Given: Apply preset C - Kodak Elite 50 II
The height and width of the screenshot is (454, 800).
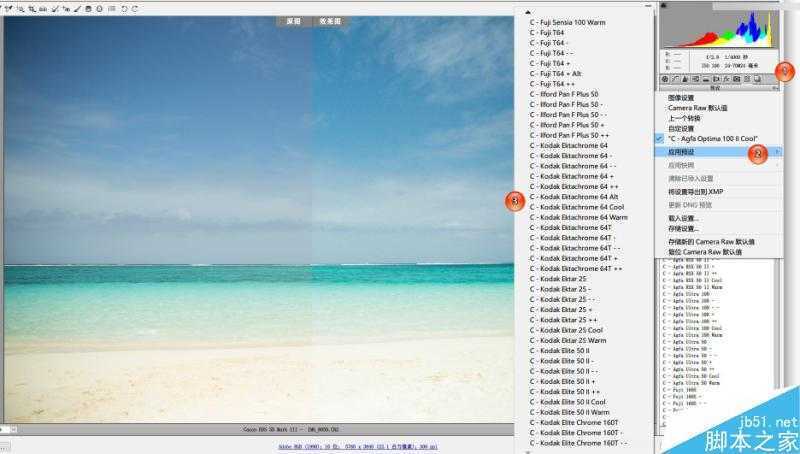Looking at the screenshot, I should [559, 350].
